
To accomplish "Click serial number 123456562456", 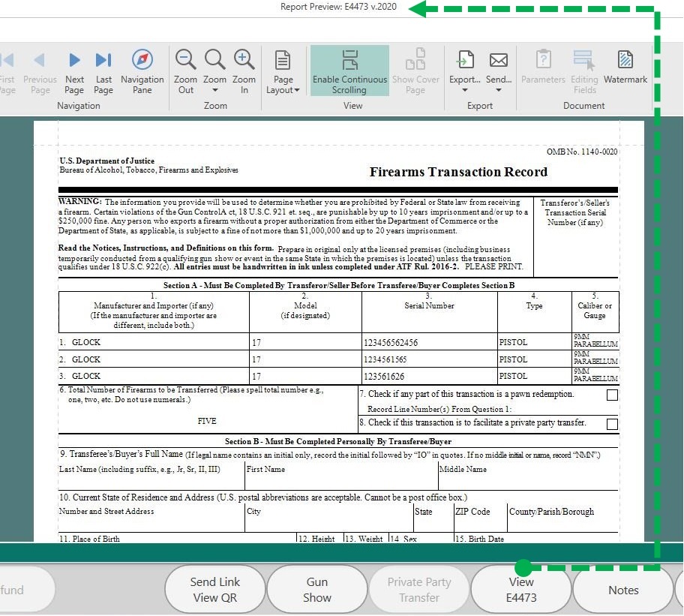I will [x=391, y=343].
